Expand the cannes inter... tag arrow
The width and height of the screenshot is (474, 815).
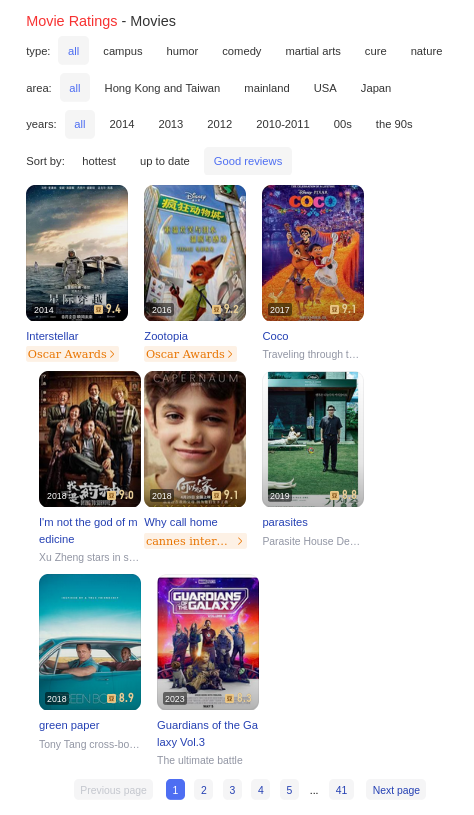tap(240, 541)
